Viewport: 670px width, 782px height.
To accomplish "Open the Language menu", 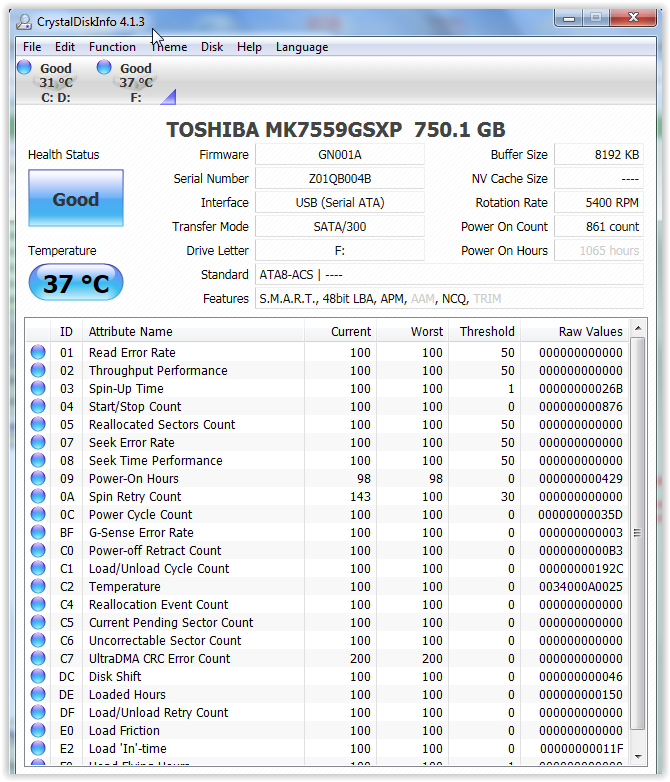I will pos(302,47).
